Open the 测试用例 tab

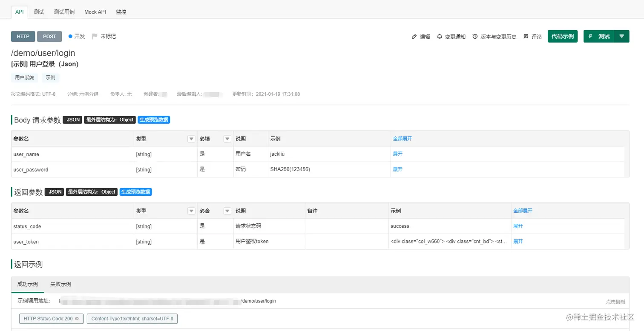point(64,12)
